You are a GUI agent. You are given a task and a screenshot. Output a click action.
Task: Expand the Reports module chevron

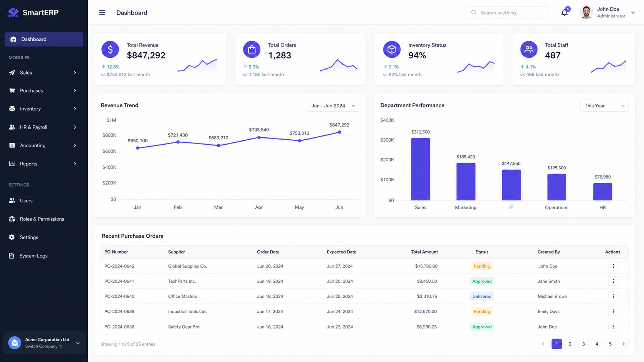click(75, 163)
